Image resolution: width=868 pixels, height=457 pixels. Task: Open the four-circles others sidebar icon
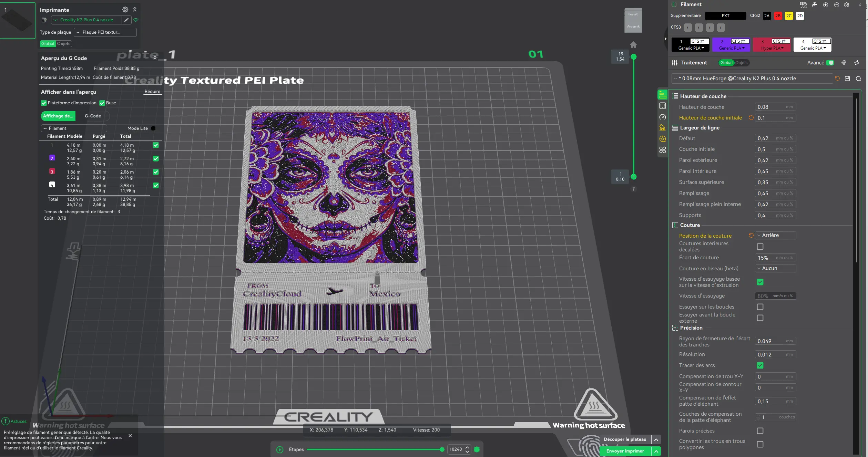pos(663,150)
